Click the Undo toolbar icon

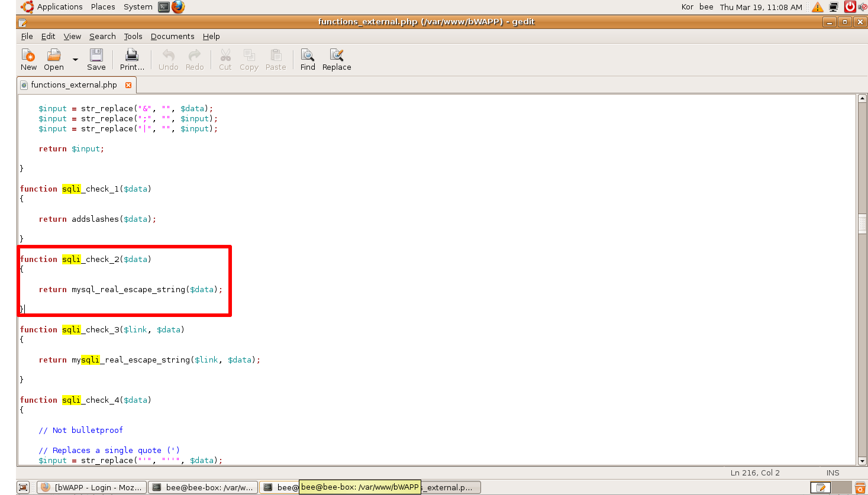click(x=169, y=60)
